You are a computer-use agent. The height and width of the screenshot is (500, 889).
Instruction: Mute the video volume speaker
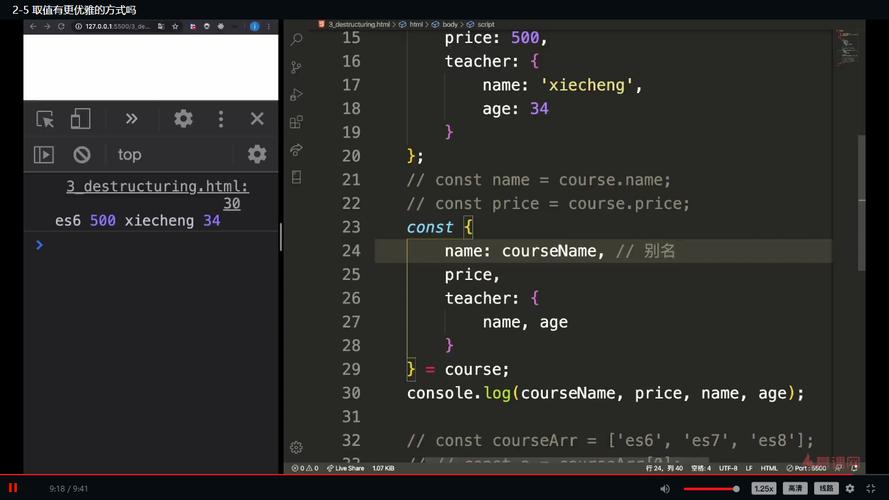coord(665,489)
